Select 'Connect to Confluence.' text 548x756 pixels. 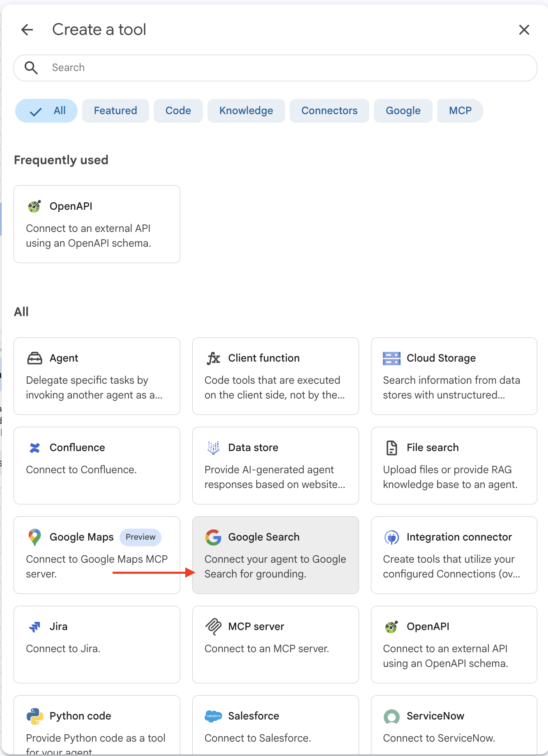tap(81, 470)
